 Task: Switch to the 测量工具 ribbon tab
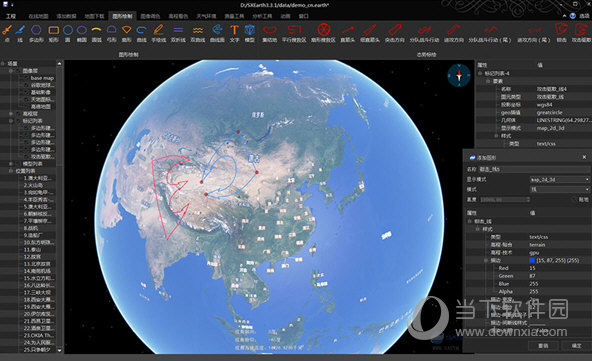click(x=234, y=16)
